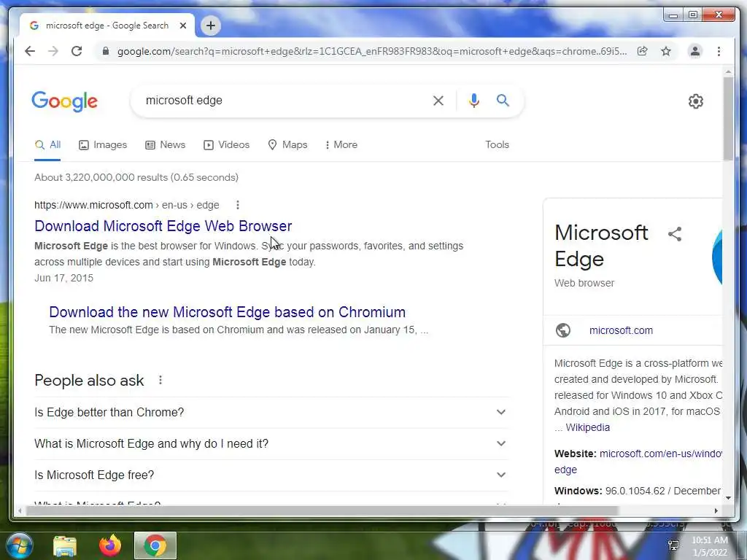Viewport: 747px width, 560px height.
Task: Select the All search tab
Action: pyautogui.click(x=47, y=145)
